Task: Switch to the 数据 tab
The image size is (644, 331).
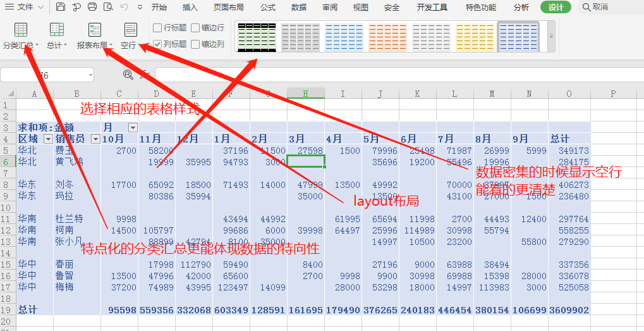Action: (x=298, y=8)
